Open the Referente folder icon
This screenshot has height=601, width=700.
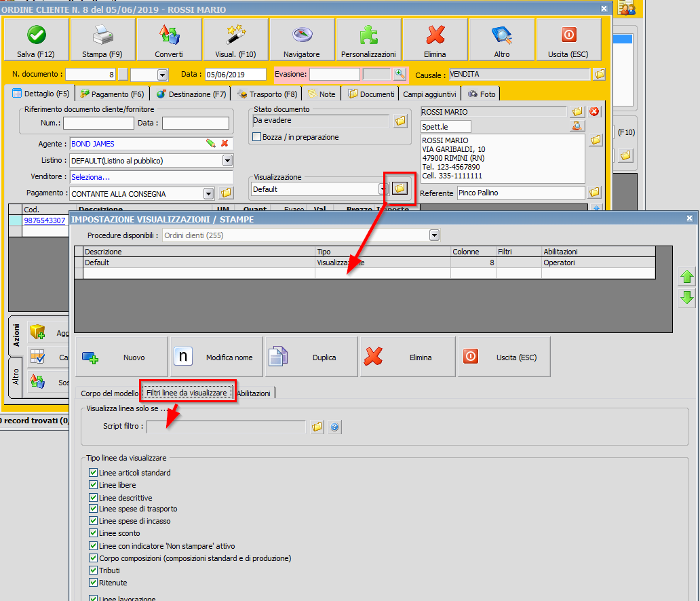click(594, 193)
